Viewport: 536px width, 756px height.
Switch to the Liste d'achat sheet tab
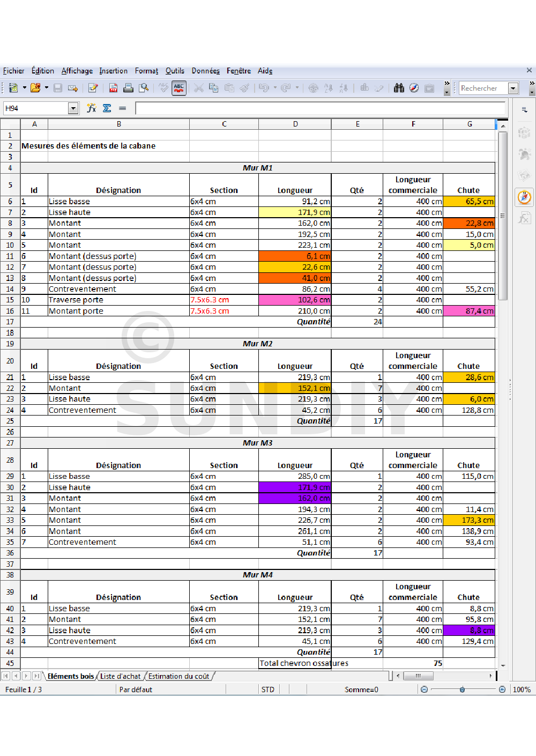pos(120,676)
